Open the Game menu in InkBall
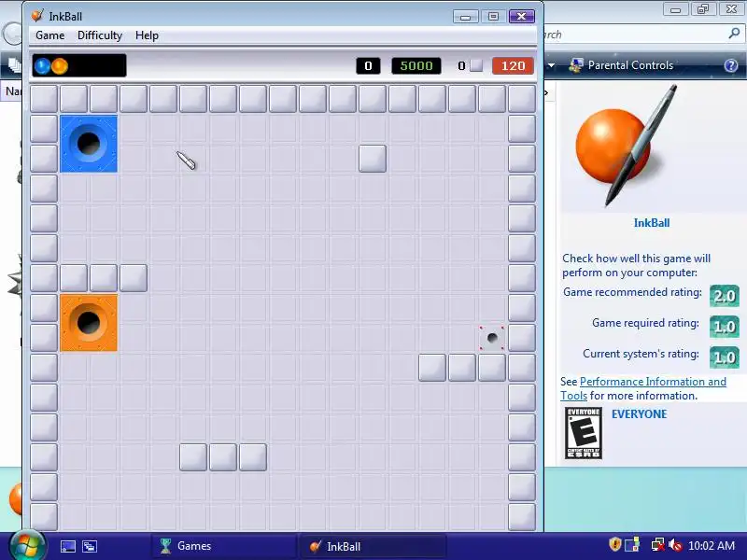The width and height of the screenshot is (747, 560). pyautogui.click(x=50, y=35)
